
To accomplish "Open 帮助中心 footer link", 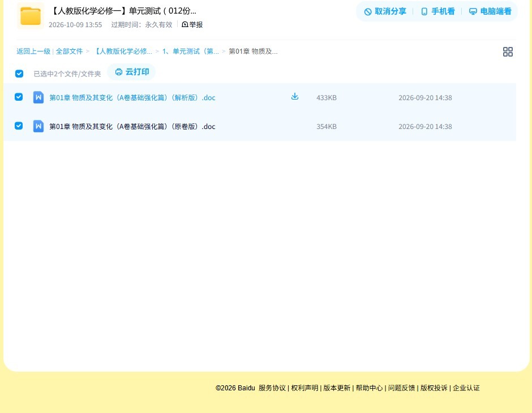I will tap(369, 388).
